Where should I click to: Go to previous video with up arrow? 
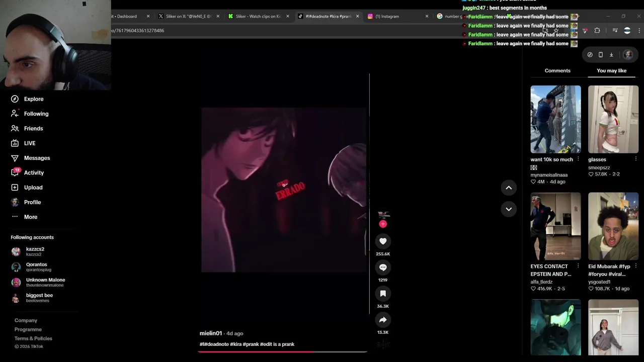[x=509, y=188]
